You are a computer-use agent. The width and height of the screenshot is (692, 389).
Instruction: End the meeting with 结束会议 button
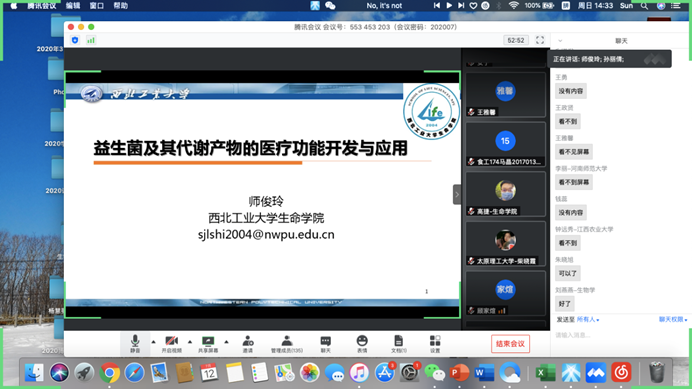pos(510,344)
